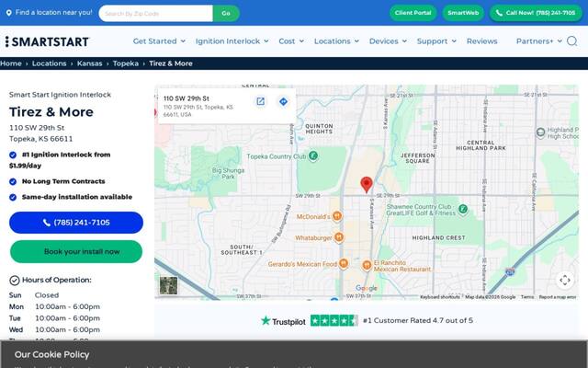This screenshot has height=368, width=588.
Task: Click the Our Cookie Policy heading
Action: 51,354
